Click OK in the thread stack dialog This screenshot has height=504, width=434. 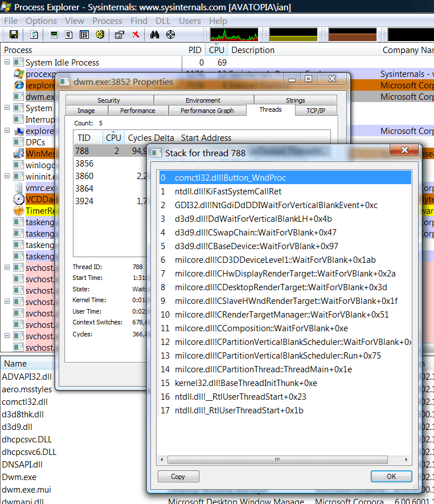391,476
